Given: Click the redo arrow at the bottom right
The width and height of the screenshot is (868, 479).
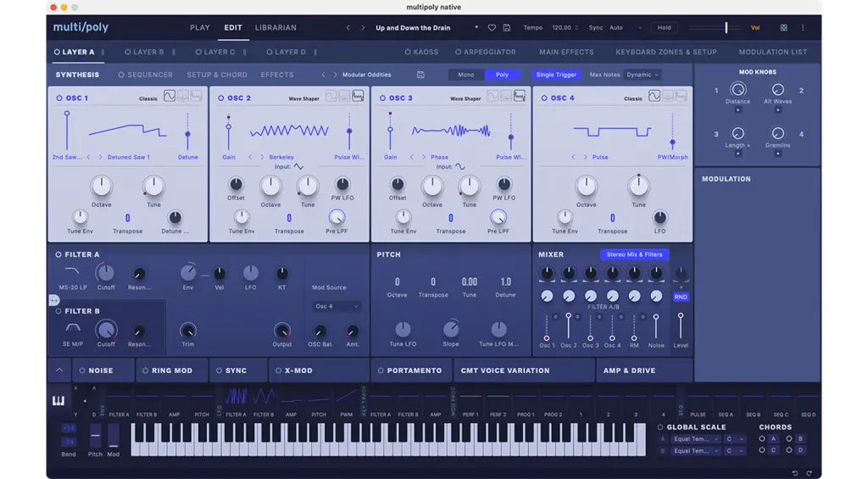Looking at the screenshot, I should point(809,473).
